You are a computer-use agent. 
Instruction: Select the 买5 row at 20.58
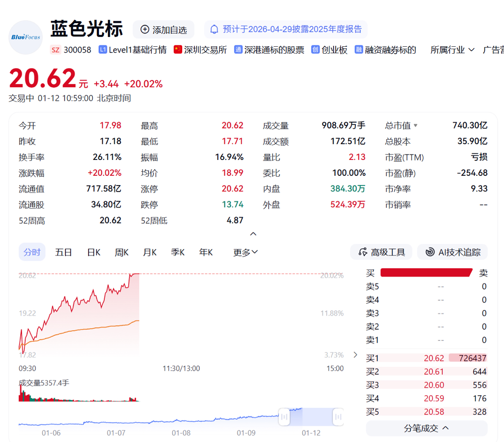tap(427, 411)
